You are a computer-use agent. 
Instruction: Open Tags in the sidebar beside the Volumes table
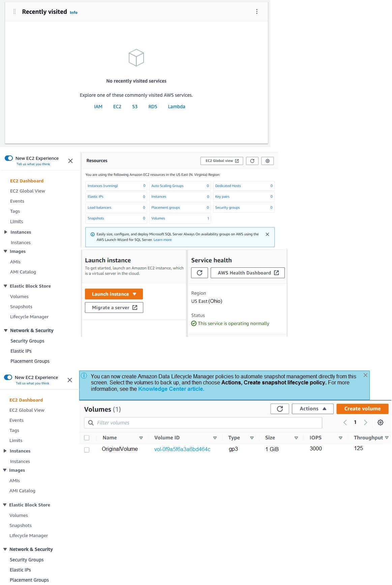pos(14,430)
